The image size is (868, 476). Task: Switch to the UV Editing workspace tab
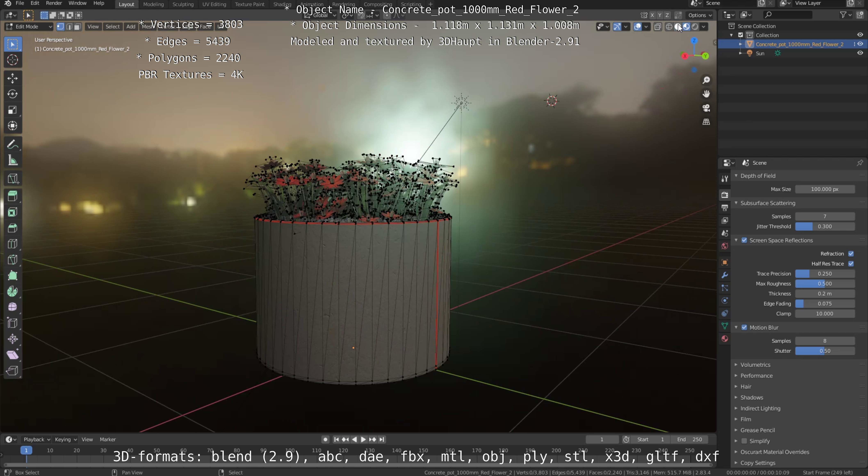(x=214, y=4)
